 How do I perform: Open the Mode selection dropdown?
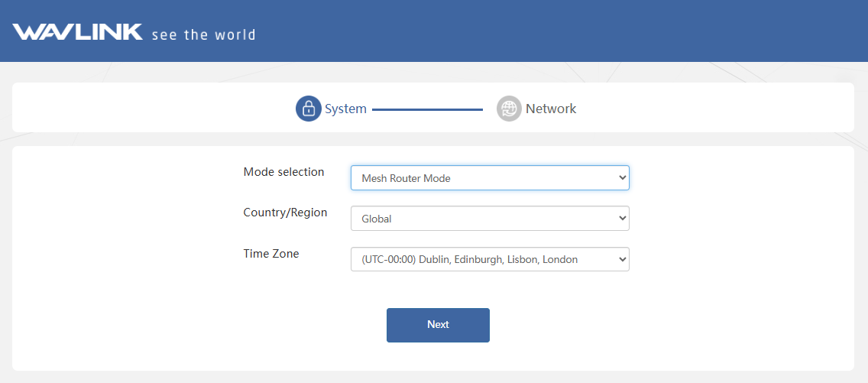(490, 177)
